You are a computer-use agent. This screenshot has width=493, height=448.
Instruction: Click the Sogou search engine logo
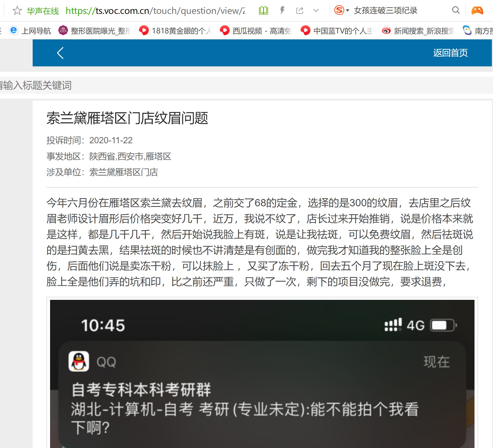coord(339,10)
